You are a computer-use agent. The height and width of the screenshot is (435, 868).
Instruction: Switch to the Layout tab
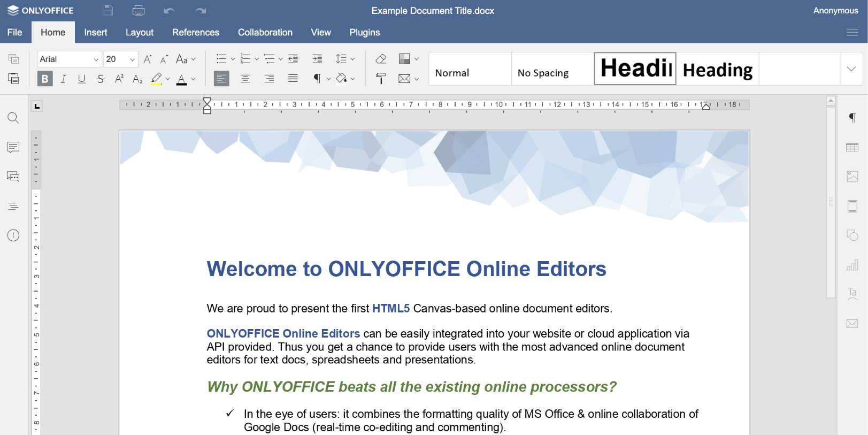140,32
